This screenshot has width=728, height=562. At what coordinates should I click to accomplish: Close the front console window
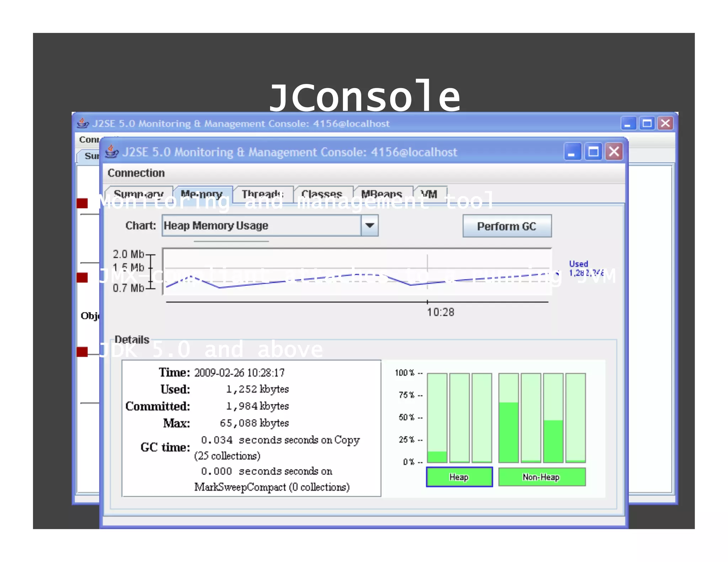(614, 152)
